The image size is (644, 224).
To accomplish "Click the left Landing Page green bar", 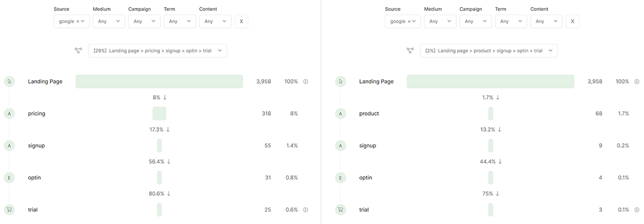I will (x=159, y=81).
